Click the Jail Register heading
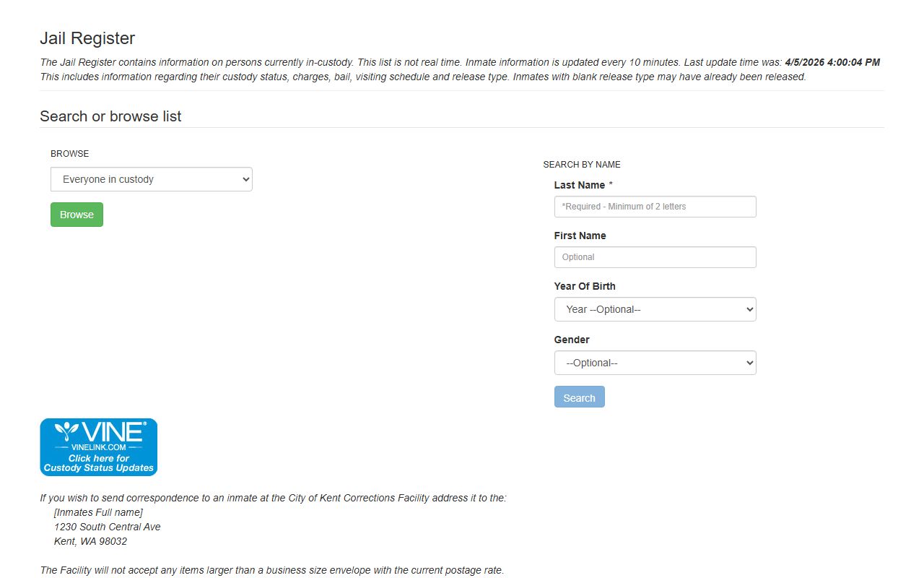This screenshot has width=924, height=578. 87,38
